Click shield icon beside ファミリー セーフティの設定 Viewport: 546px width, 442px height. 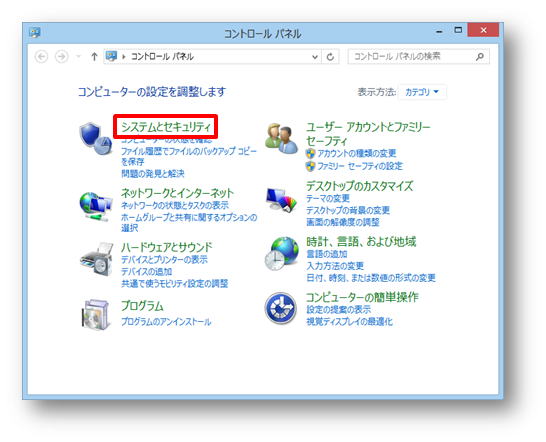(x=310, y=166)
